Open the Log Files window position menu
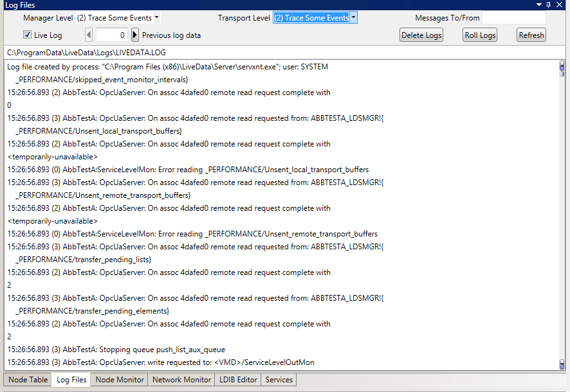The height and width of the screenshot is (392, 570). [540, 4]
